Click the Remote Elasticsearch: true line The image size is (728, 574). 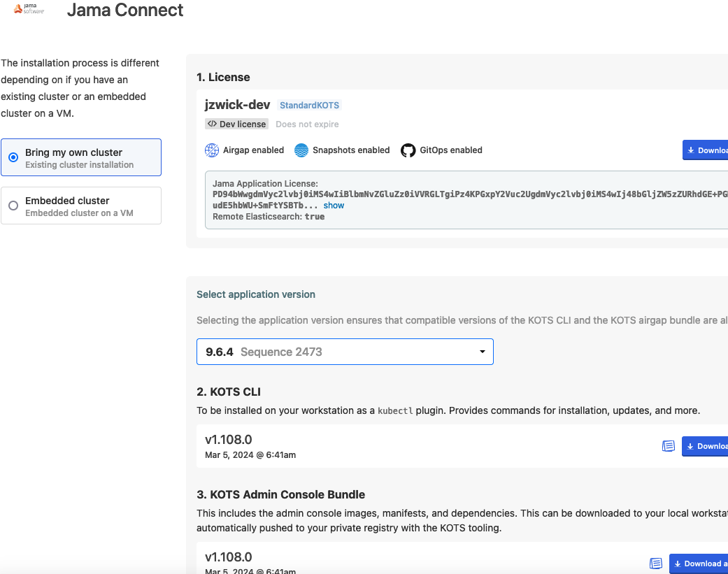[269, 217]
